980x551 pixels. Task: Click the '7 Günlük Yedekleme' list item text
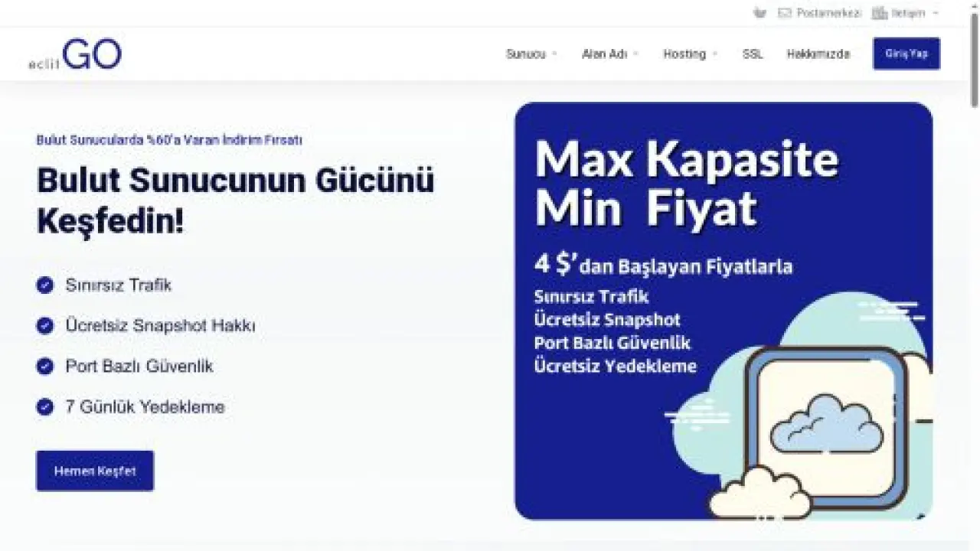click(145, 407)
